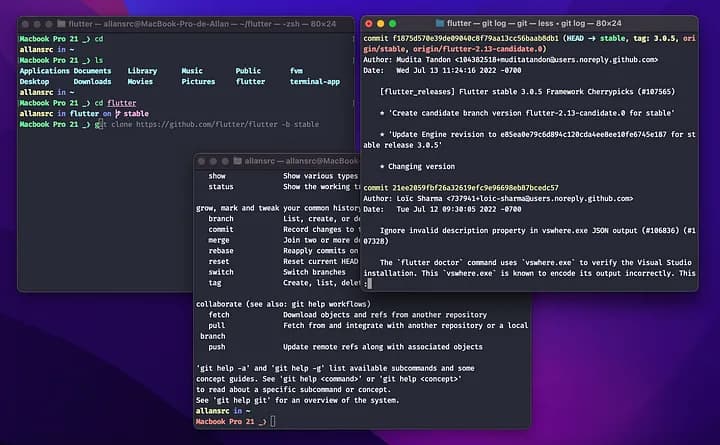This screenshot has width=720, height=445.
Task: Click the git clone suggestion URL text
Action: (x=207, y=124)
